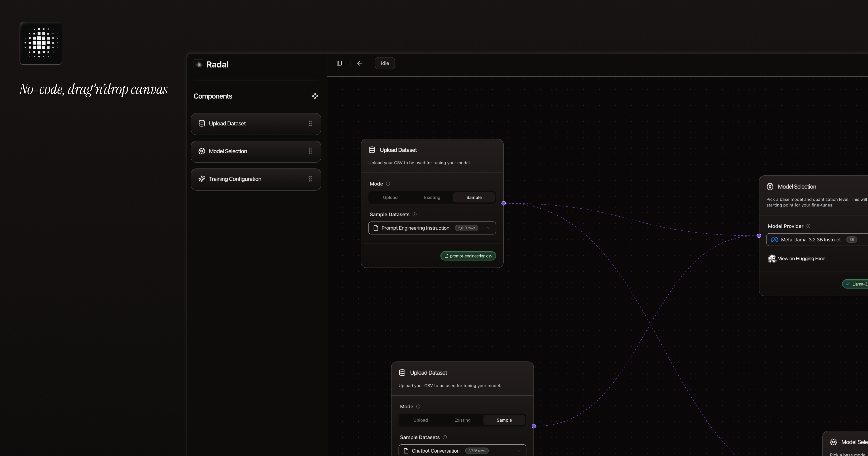This screenshot has height=456, width=868.
Task: Click the database icon on the bottom Upload Dataset node
Action: 402,373
